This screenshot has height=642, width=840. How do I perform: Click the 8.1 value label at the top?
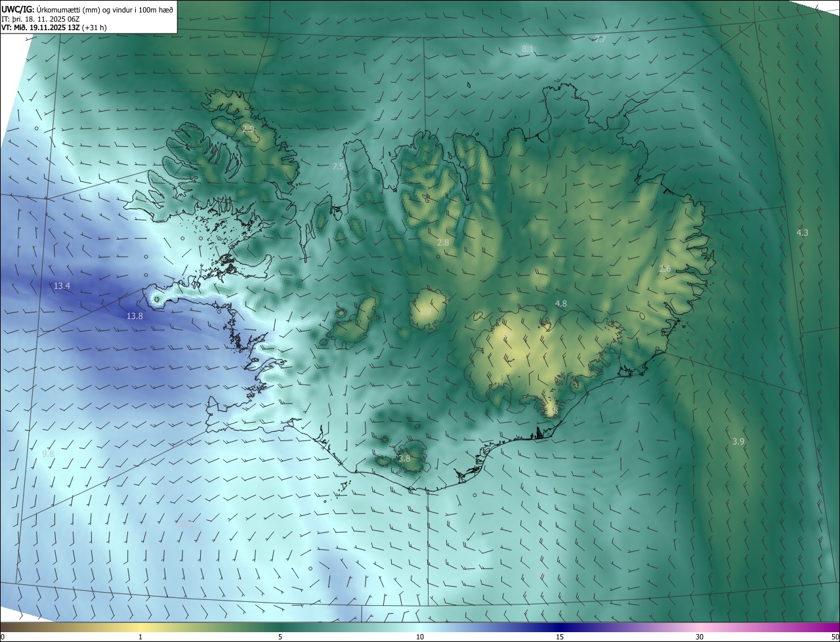click(527, 49)
